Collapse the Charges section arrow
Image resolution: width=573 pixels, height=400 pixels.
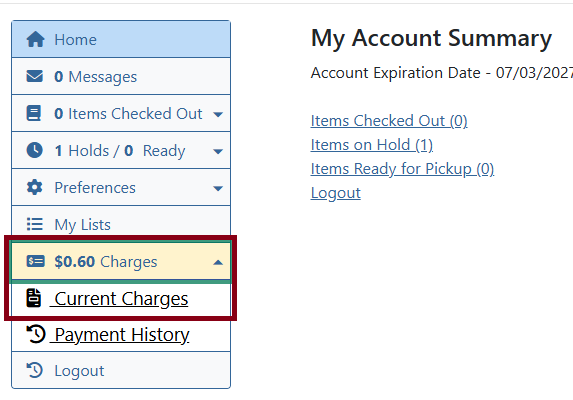point(218,262)
